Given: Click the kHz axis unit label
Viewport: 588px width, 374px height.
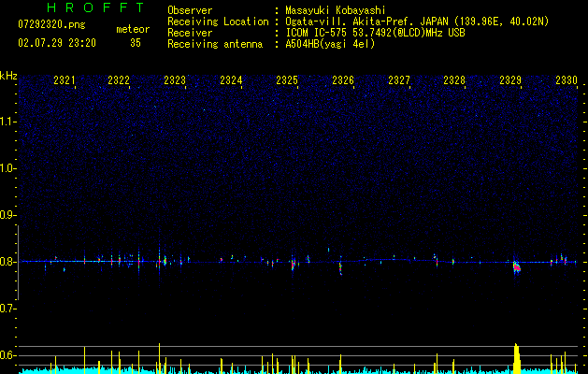Looking at the screenshot, I should 8,76.
